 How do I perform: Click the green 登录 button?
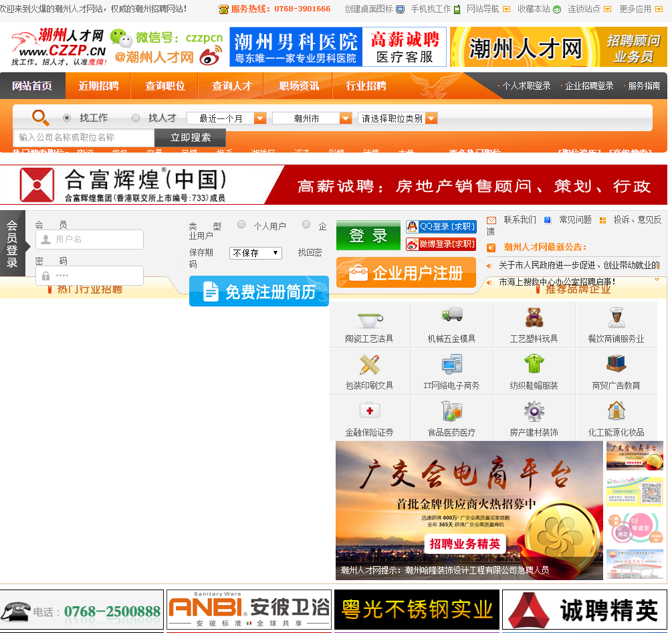[368, 236]
